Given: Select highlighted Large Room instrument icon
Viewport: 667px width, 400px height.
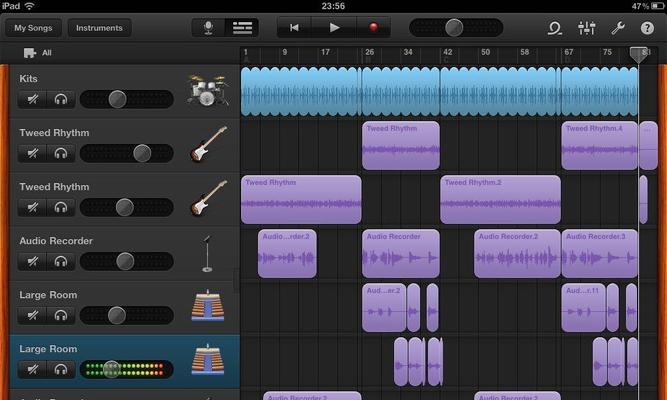Looking at the screenshot, I should coord(208,360).
